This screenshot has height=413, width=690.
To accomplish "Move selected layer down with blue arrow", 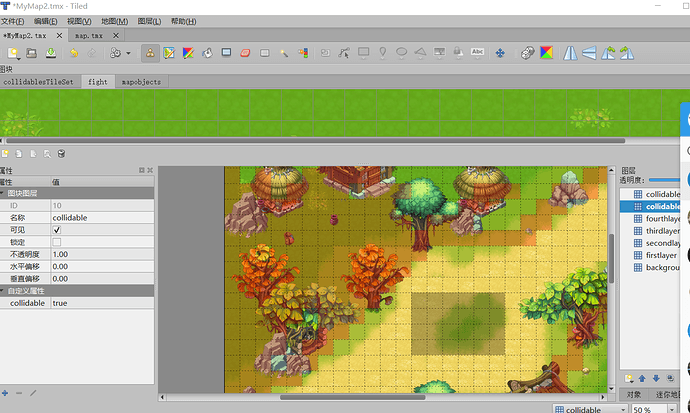I will click(656, 378).
